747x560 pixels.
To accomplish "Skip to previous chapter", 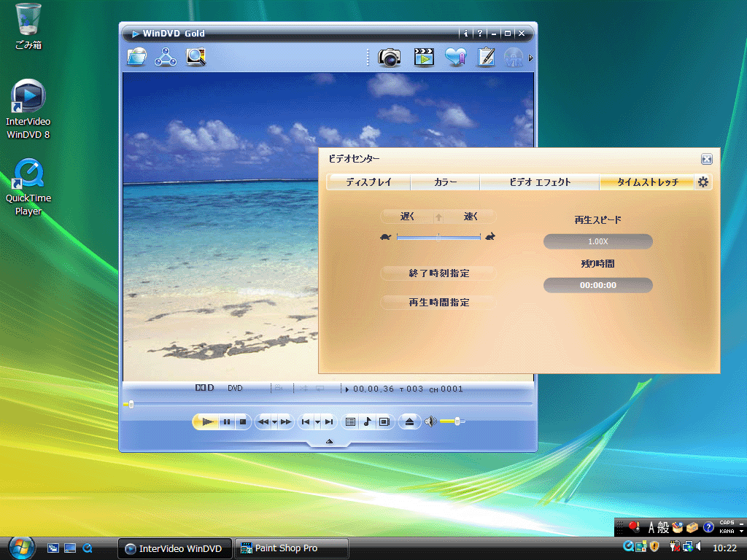I will pos(306,421).
